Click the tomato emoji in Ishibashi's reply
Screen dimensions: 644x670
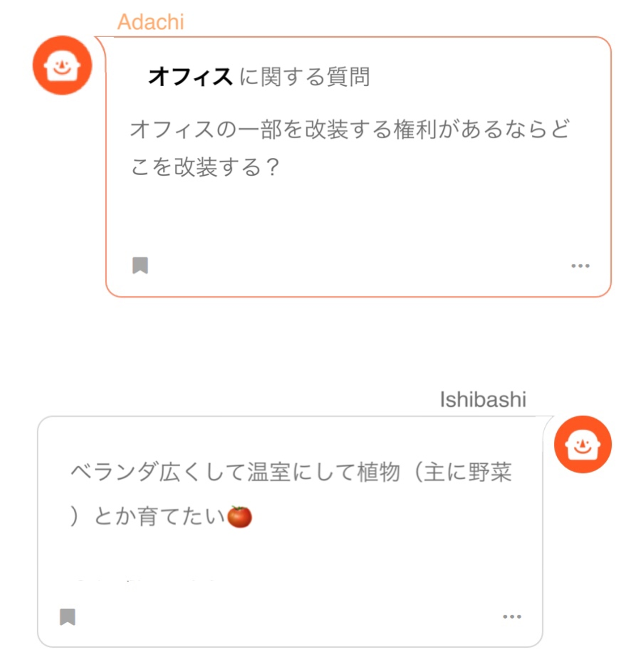click(x=240, y=517)
